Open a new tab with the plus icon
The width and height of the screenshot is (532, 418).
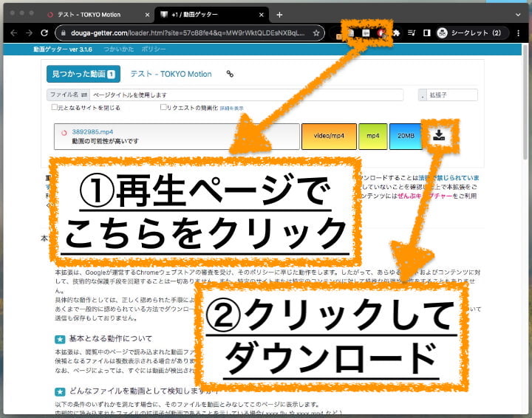(279, 15)
